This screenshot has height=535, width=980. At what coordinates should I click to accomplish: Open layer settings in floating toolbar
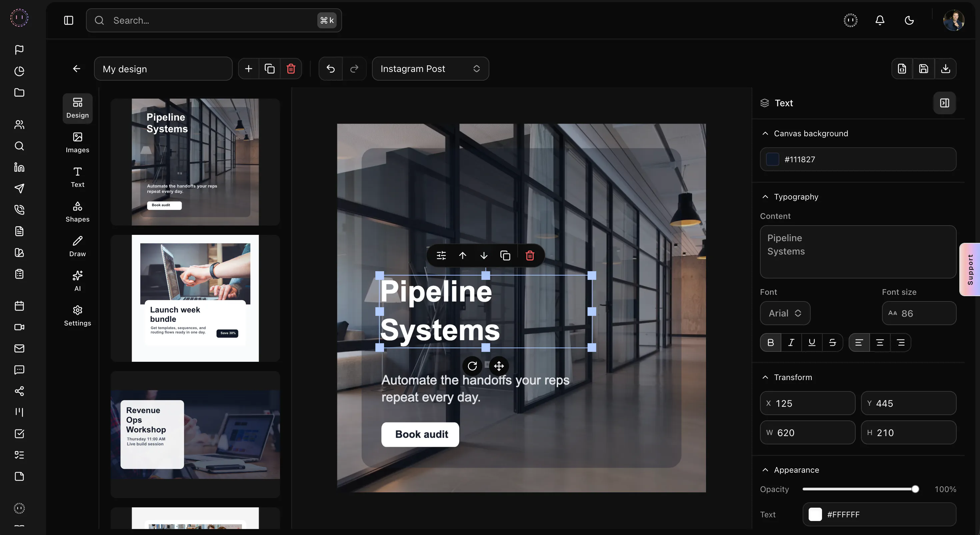pyautogui.click(x=441, y=256)
